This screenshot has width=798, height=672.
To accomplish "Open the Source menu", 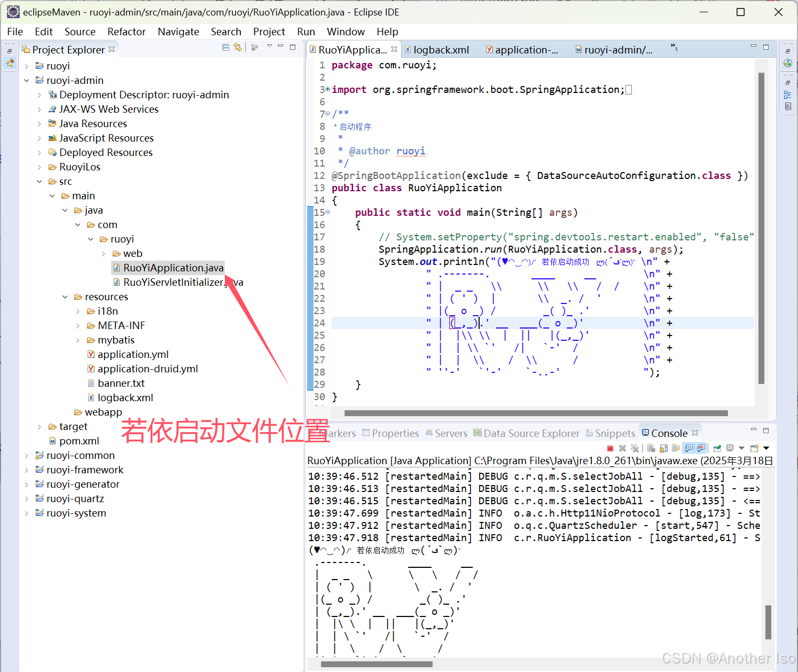I will coord(80,32).
